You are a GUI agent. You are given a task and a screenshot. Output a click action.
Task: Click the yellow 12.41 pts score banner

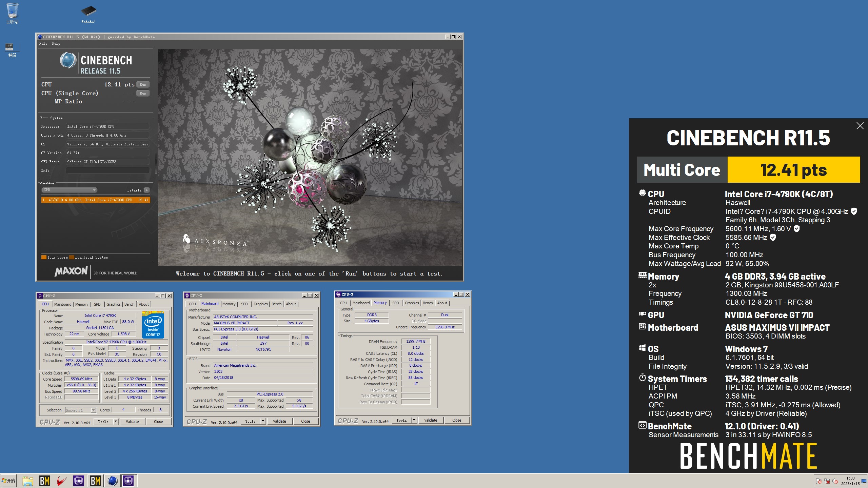pyautogui.click(x=793, y=170)
